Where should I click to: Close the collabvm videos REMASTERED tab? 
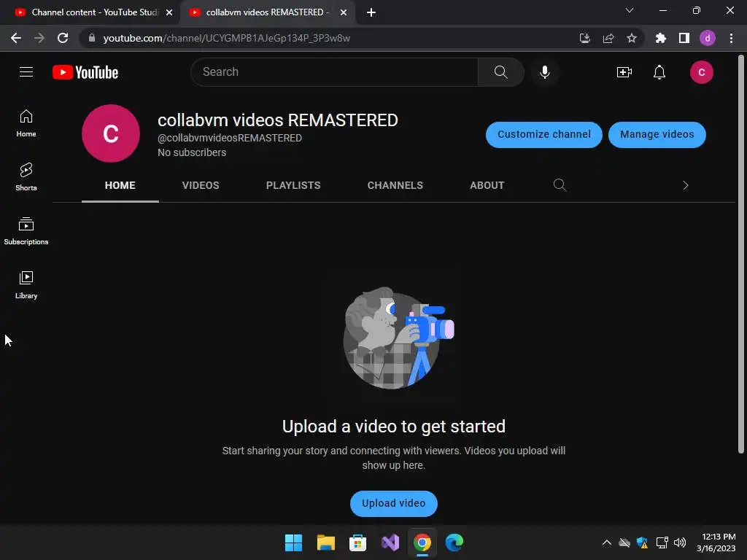coord(344,12)
